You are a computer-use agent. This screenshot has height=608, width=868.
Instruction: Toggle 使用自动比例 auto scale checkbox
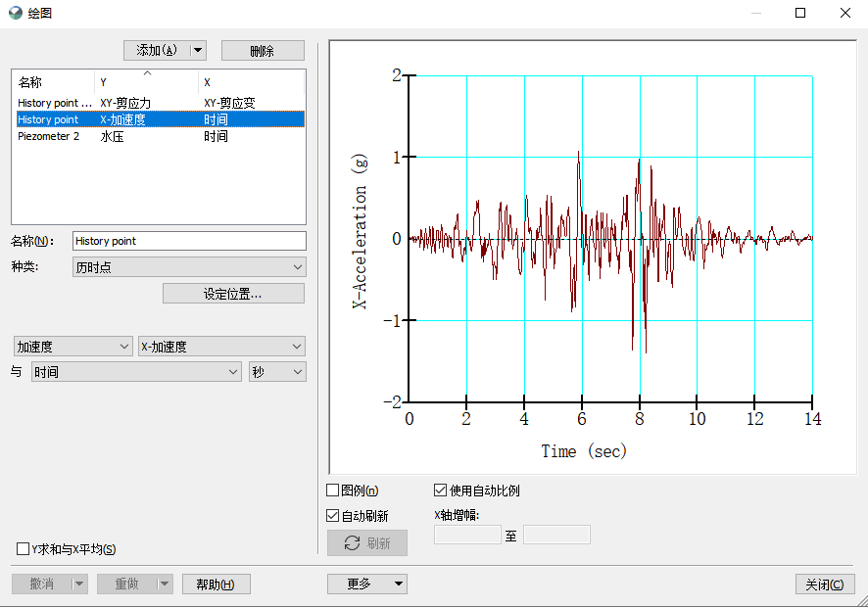pos(440,491)
